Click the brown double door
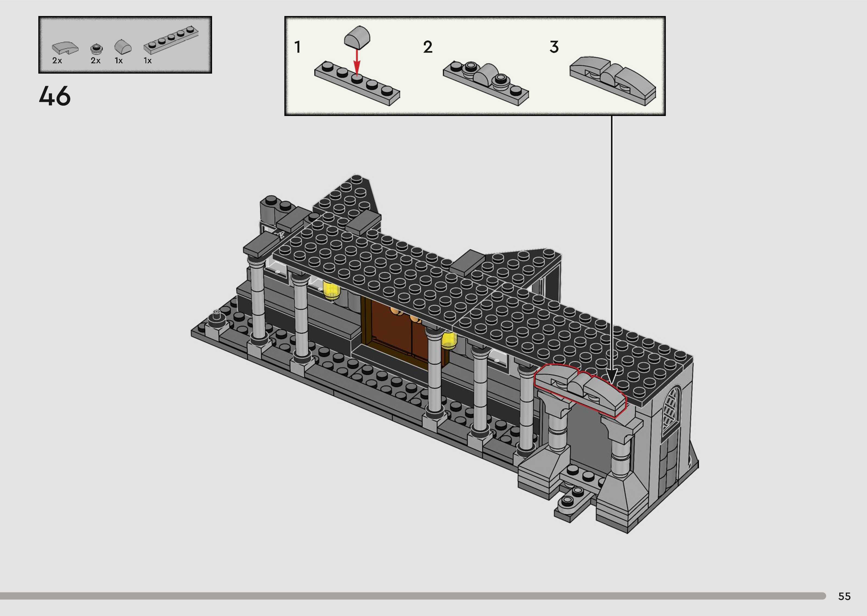This screenshot has height=616, width=867. [x=399, y=334]
